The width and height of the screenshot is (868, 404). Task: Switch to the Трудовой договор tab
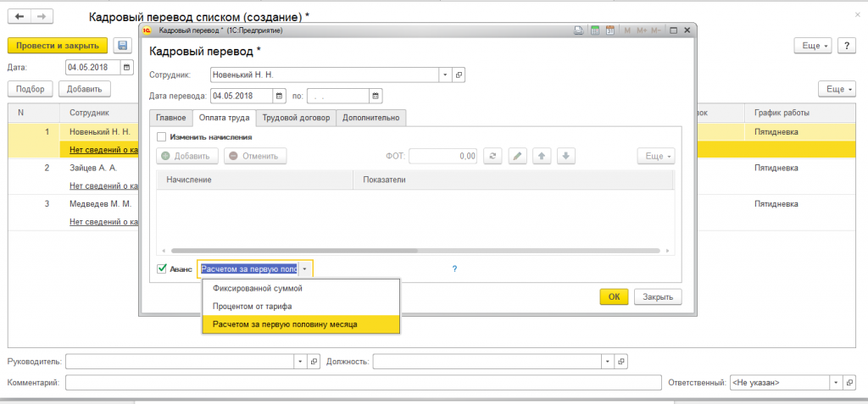296,118
